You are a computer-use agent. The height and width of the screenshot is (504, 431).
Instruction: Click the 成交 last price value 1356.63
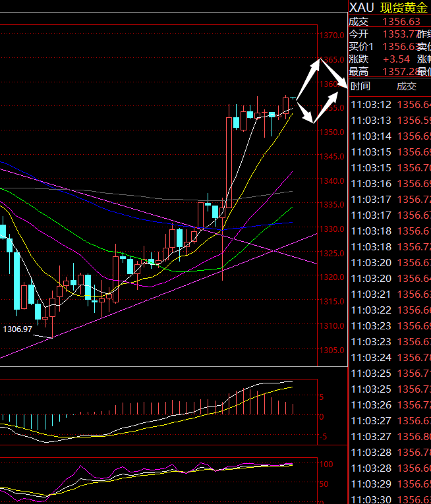[401, 22]
